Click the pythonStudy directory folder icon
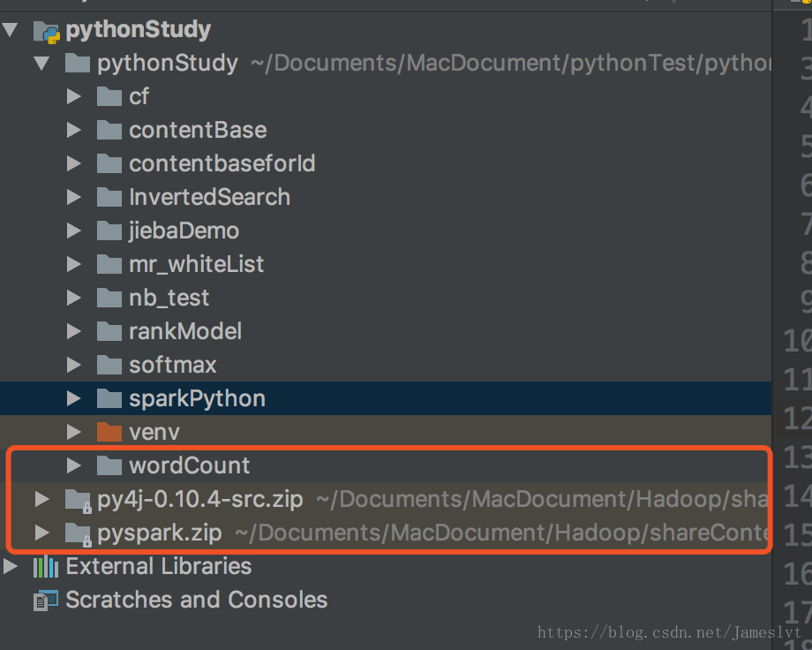This screenshot has height=650, width=812. [78, 64]
